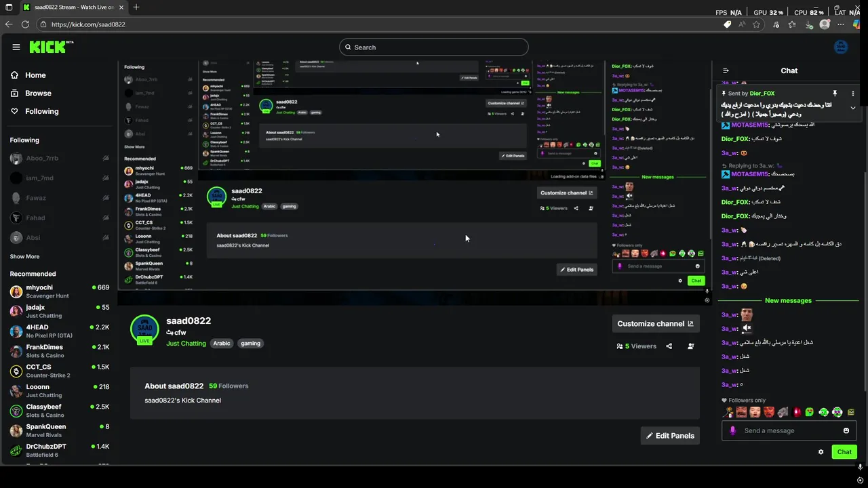This screenshot has height=488, width=868.
Task: Open the browser profile icon
Action: pos(825,24)
